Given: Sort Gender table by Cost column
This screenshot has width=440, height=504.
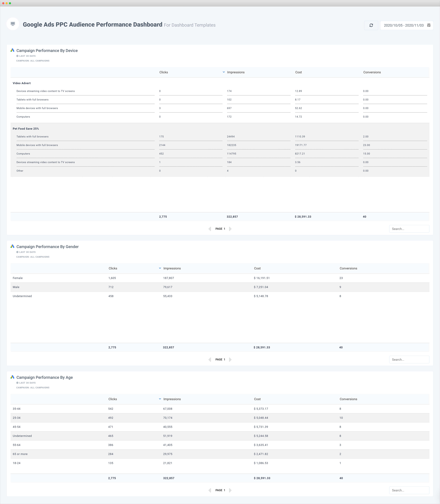Looking at the screenshot, I should [257, 268].
